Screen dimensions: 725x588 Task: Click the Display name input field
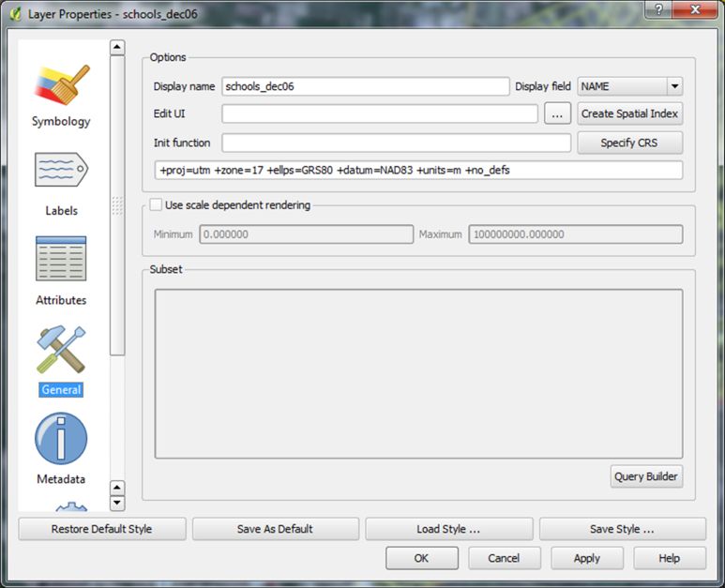365,86
